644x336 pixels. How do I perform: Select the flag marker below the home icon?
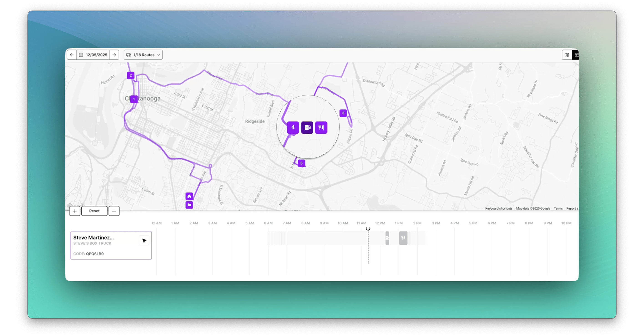click(189, 205)
